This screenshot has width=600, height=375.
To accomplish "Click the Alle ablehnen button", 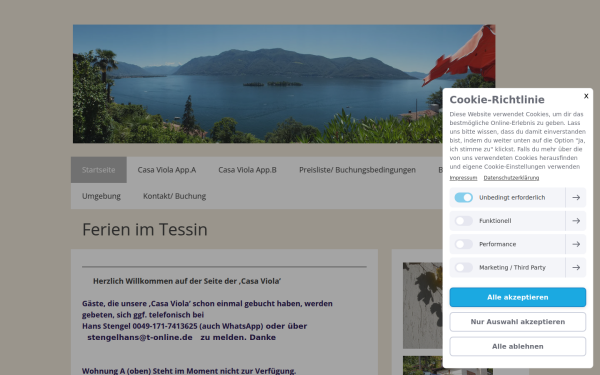I will tap(517, 346).
